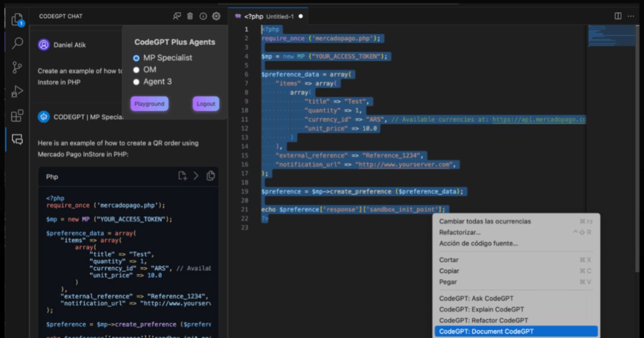The height and width of the screenshot is (338, 644).
Task: Click the Php label of code block
Action: 52,177
